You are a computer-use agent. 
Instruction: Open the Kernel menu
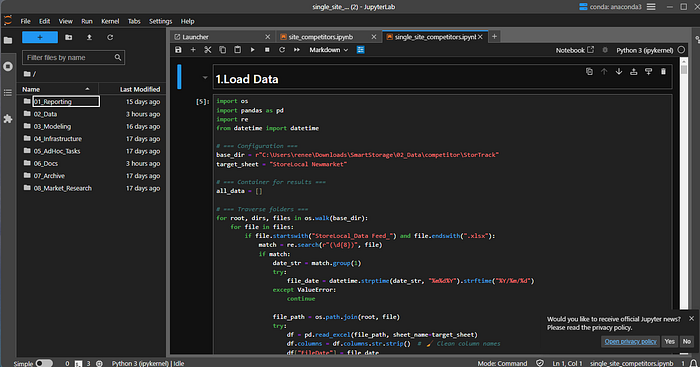click(x=110, y=21)
